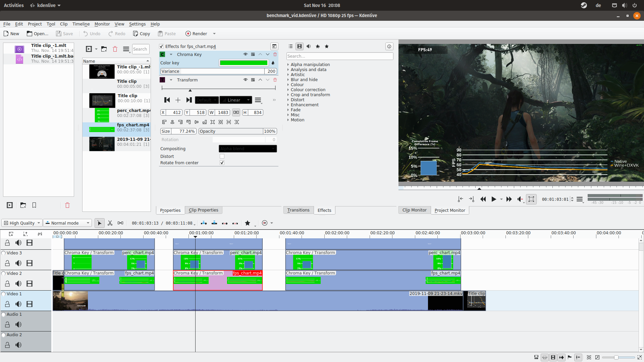Toggle Transform effect visibility eye
This screenshot has width=644, height=362.
pyautogui.click(x=246, y=80)
